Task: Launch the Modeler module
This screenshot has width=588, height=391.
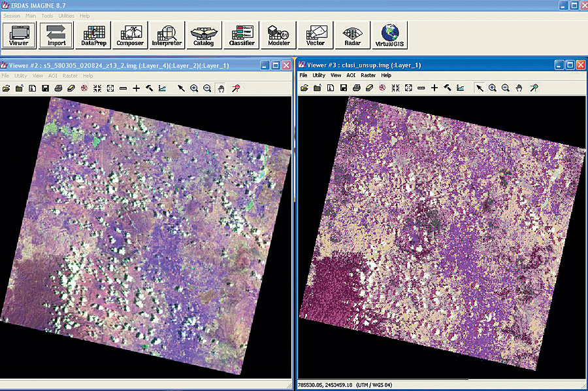Action: point(278,35)
